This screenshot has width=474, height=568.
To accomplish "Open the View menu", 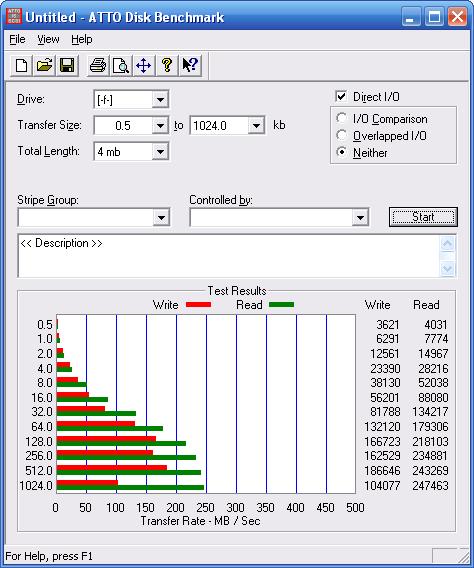I will pyautogui.click(x=48, y=39).
